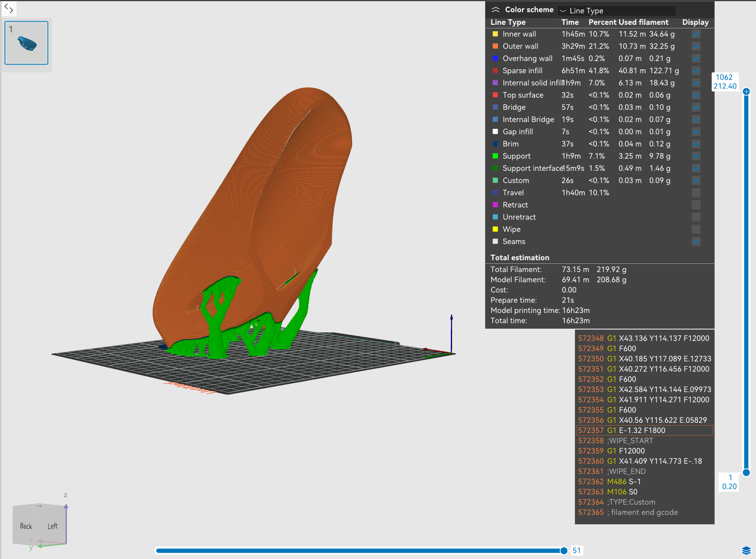756x559 pixels.
Task: Click the layers stack icon at bottom right
Action: (746, 550)
